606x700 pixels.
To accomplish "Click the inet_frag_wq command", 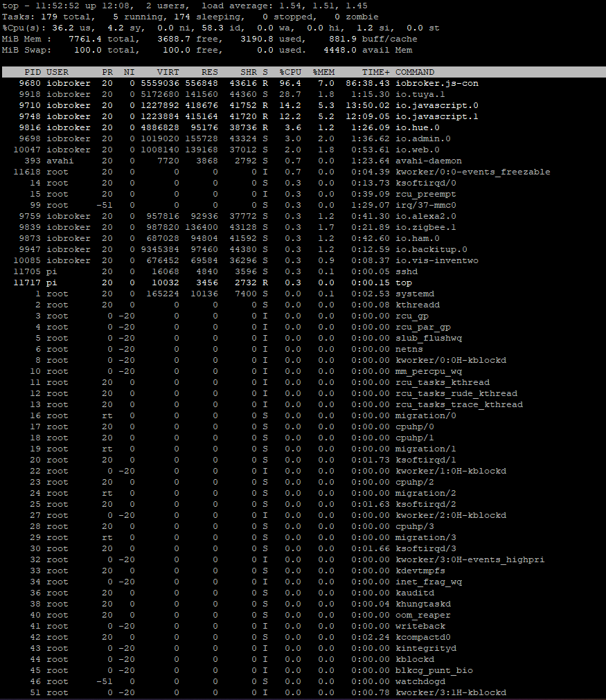I will click(x=429, y=582).
